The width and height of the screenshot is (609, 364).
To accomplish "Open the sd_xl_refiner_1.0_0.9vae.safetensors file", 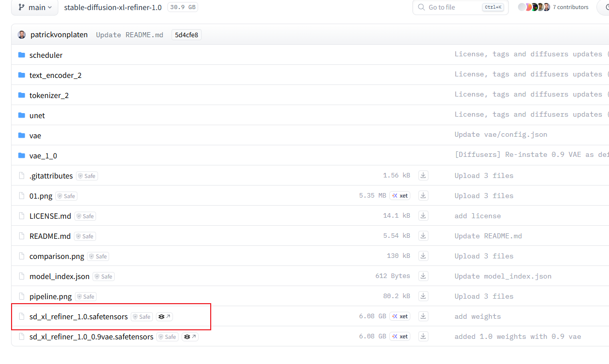I will [x=91, y=336].
